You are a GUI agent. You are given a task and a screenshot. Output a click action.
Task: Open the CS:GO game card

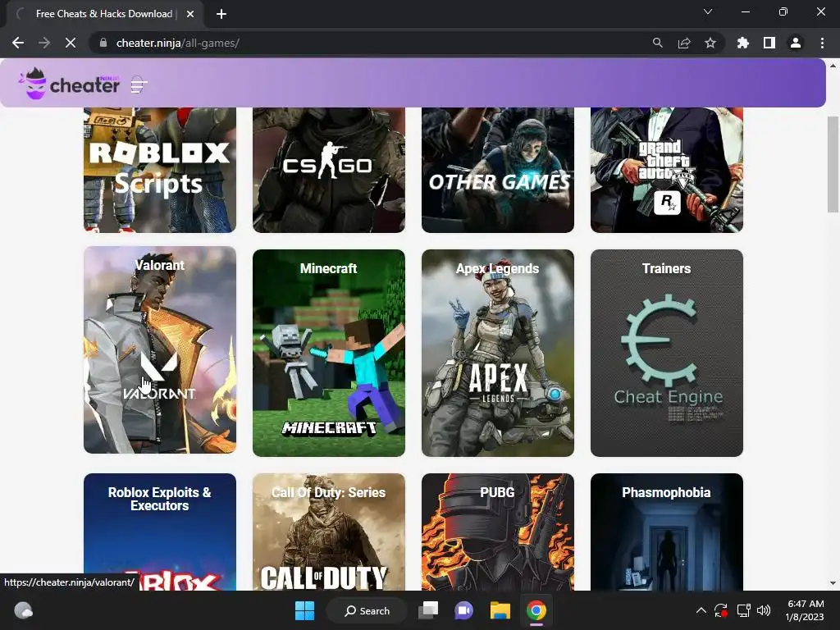(329, 170)
